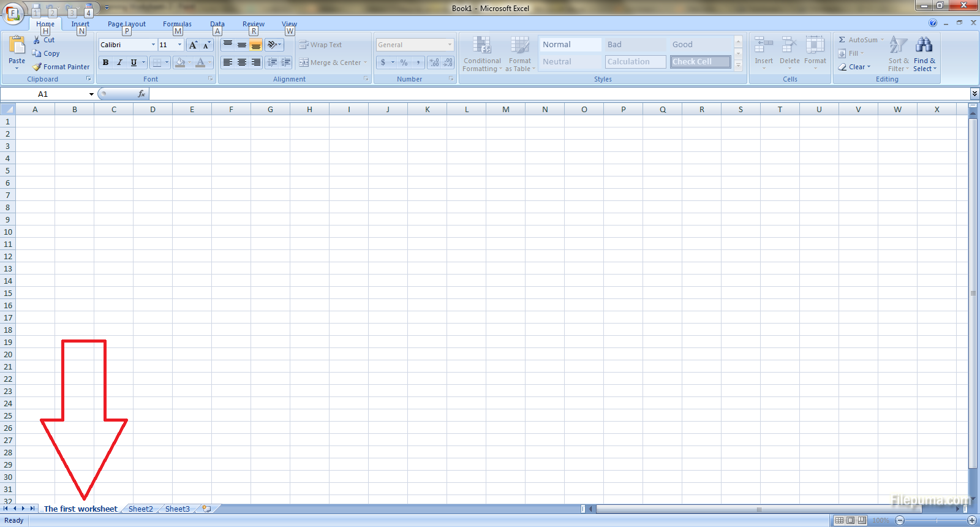Click the Paste icon
The height and width of the screenshot is (527, 980).
[x=17, y=47]
